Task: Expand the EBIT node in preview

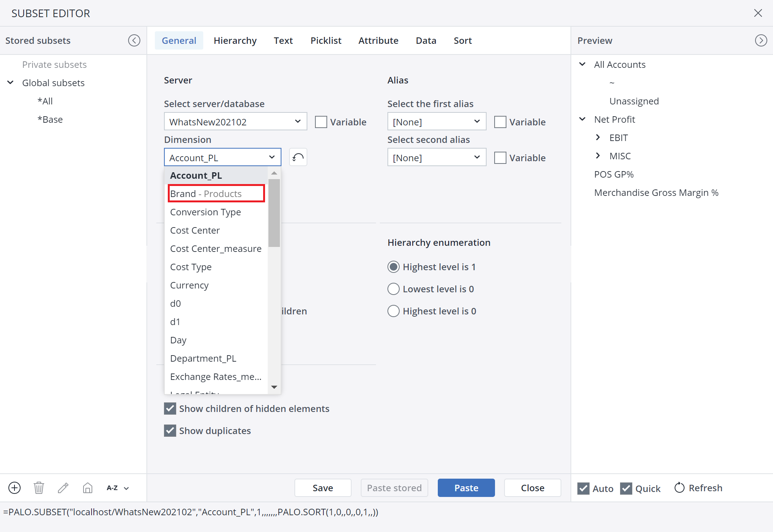Action: pyautogui.click(x=598, y=138)
